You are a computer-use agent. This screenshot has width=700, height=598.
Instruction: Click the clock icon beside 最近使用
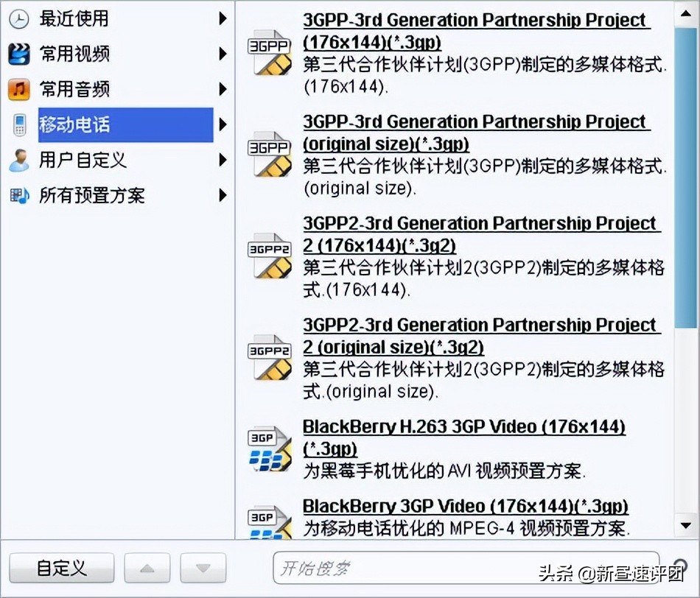(x=18, y=18)
